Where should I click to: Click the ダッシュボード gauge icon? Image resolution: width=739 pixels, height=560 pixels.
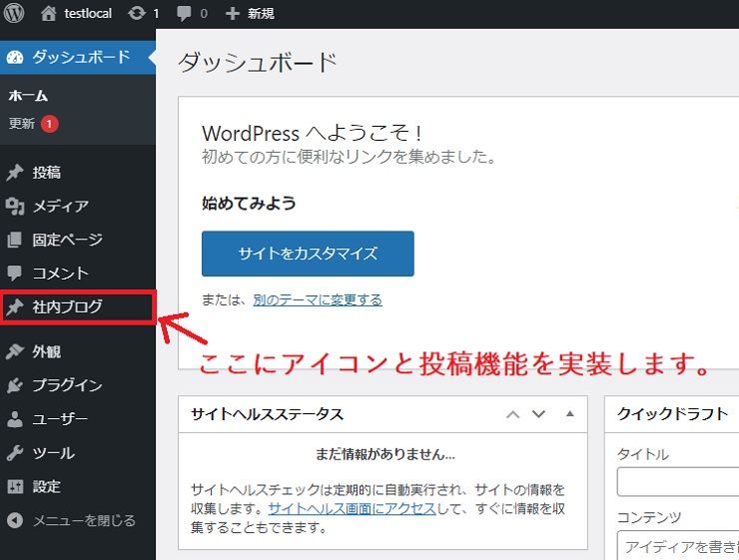tap(15, 58)
